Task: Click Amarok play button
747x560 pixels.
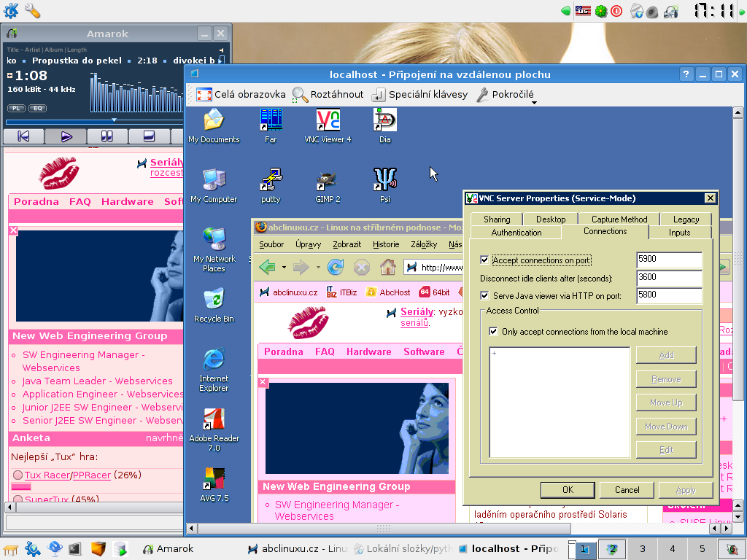Action: pos(66,136)
